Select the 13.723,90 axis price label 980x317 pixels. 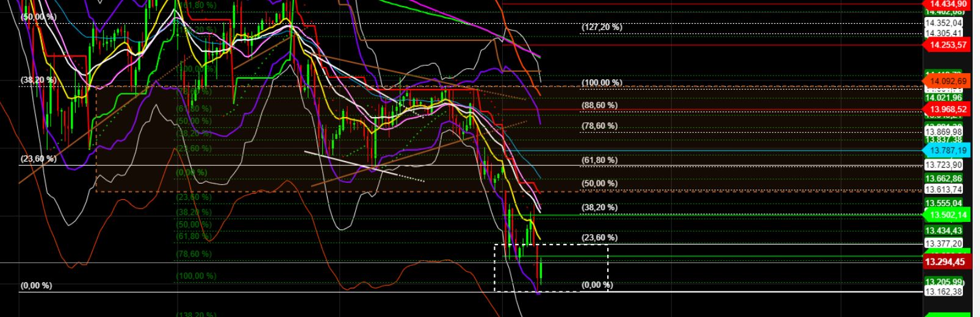pyautogui.click(x=943, y=165)
